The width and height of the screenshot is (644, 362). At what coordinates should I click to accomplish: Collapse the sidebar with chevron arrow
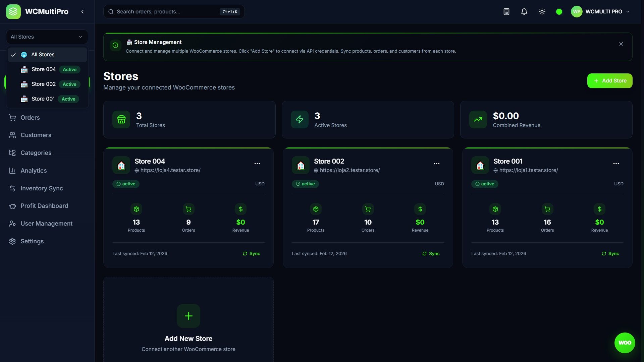click(x=83, y=12)
